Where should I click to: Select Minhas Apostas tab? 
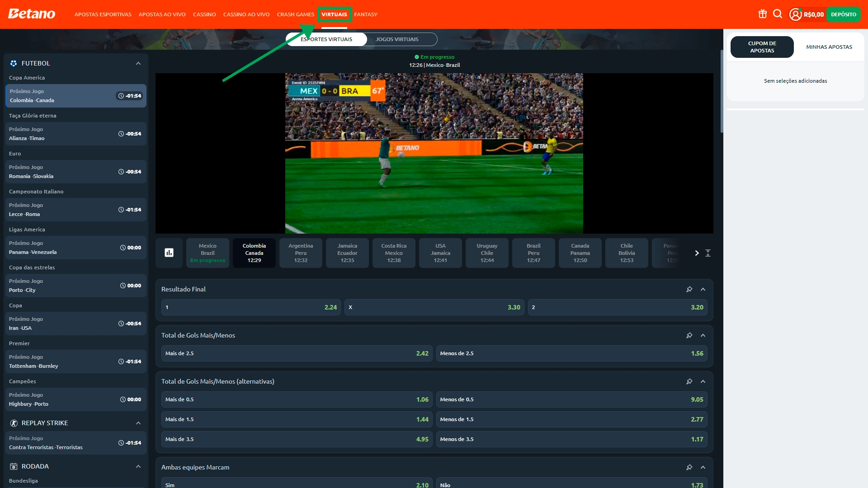tap(829, 47)
